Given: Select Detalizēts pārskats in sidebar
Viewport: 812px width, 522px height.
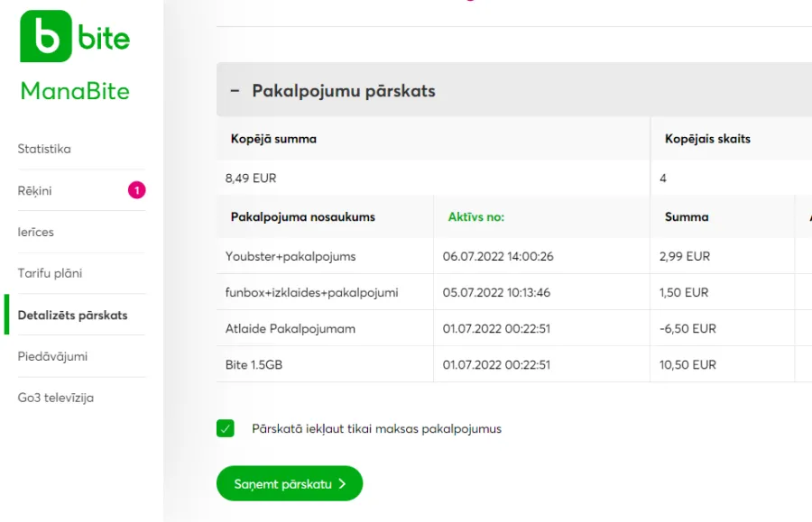Looking at the screenshot, I should (72, 315).
